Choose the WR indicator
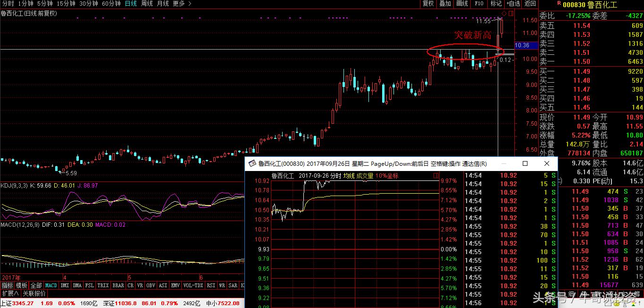This screenshot has height=308, width=644. pos(222,285)
